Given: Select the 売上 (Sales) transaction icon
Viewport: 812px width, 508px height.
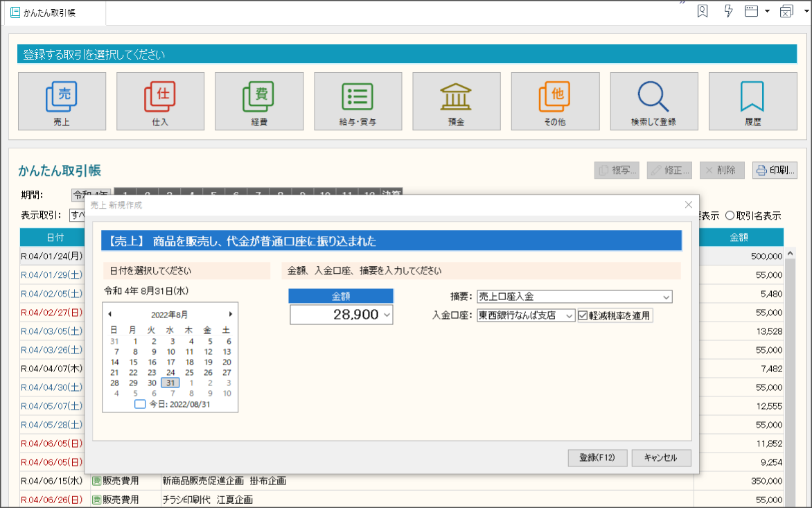Looking at the screenshot, I should tap(62, 101).
